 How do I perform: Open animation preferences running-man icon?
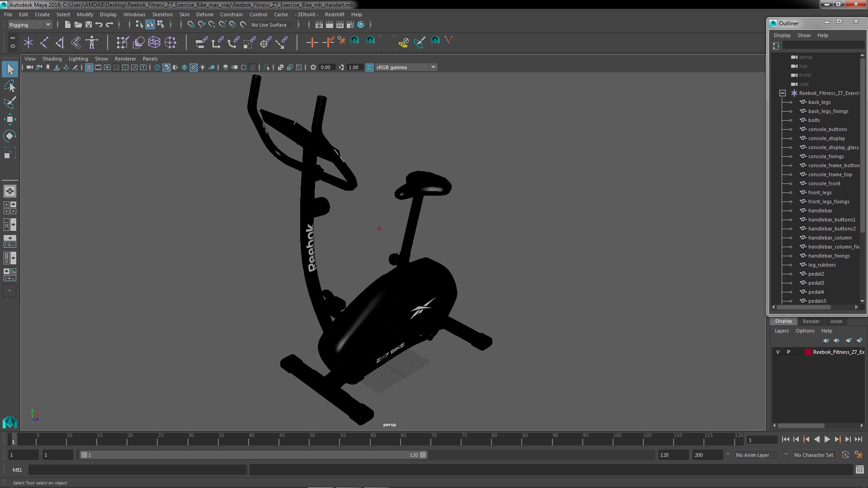tap(859, 455)
